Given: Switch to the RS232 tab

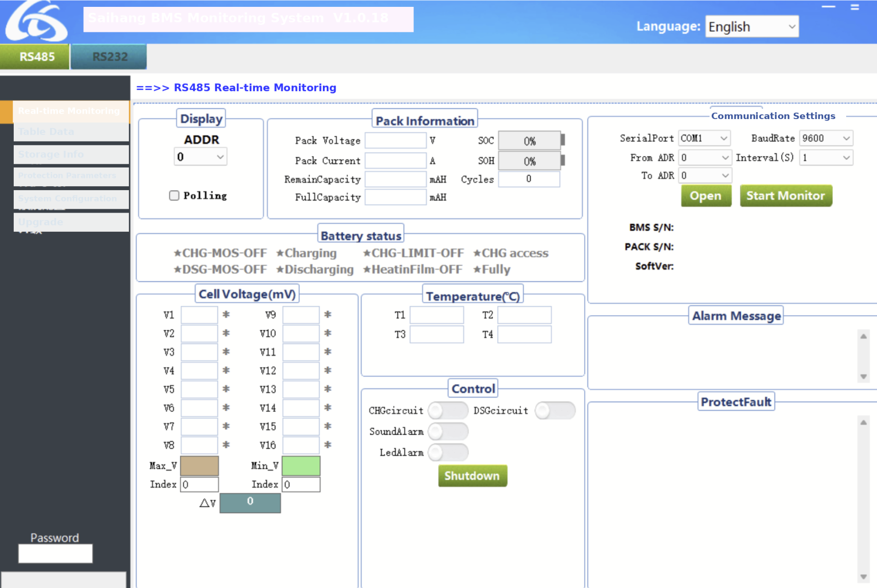Looking at the screenshot, I should (x=109, y=57).
